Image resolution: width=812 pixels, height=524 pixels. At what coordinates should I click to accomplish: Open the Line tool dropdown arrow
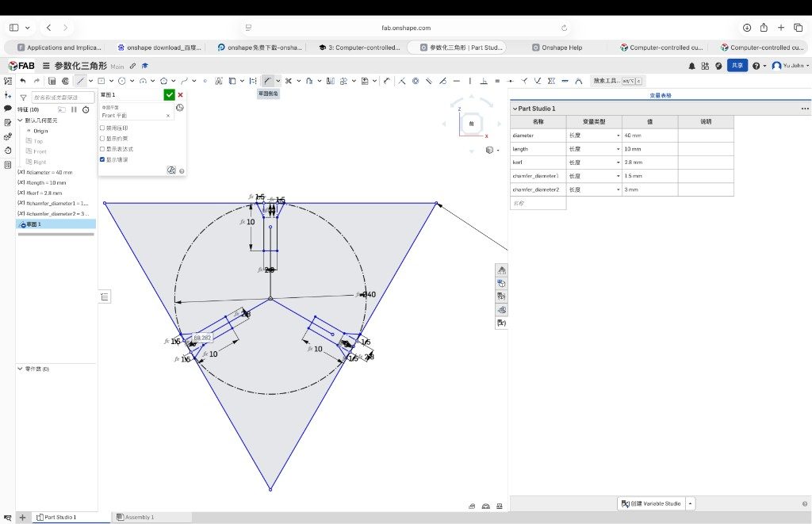pos(90,81)
